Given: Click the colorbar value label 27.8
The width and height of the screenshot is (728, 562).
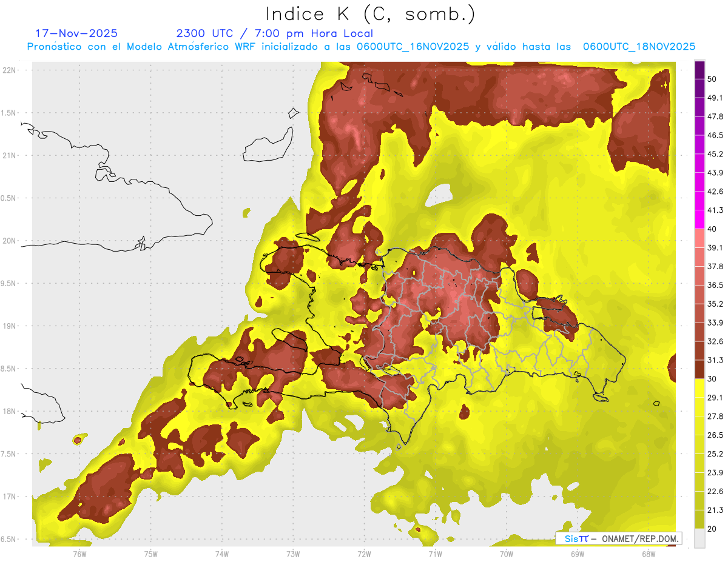Looking at the screenshot, I should [x=715, y=416].
